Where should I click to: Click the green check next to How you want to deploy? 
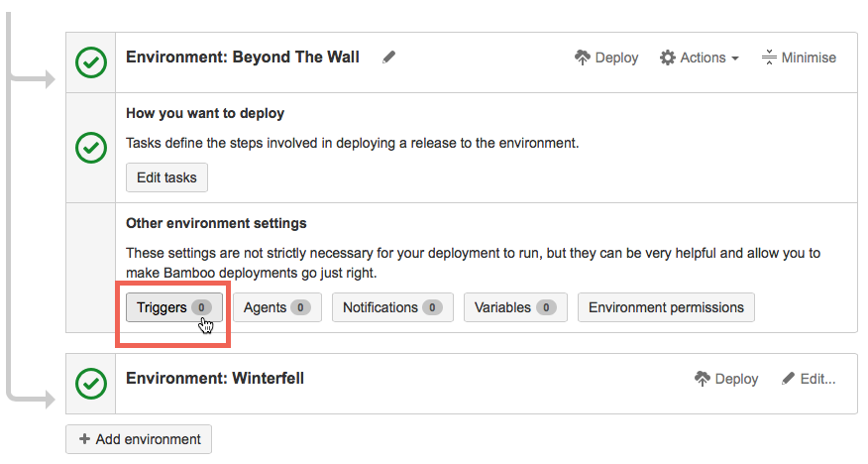[x=91, y=148]
